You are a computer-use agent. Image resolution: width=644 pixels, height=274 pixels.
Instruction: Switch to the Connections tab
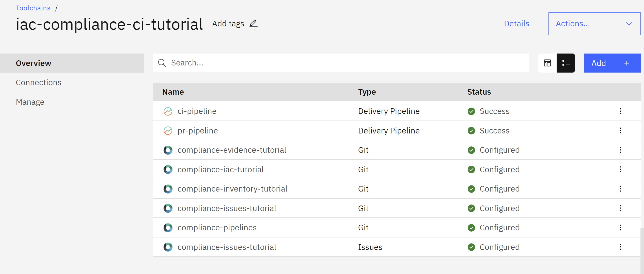point(38,82)
